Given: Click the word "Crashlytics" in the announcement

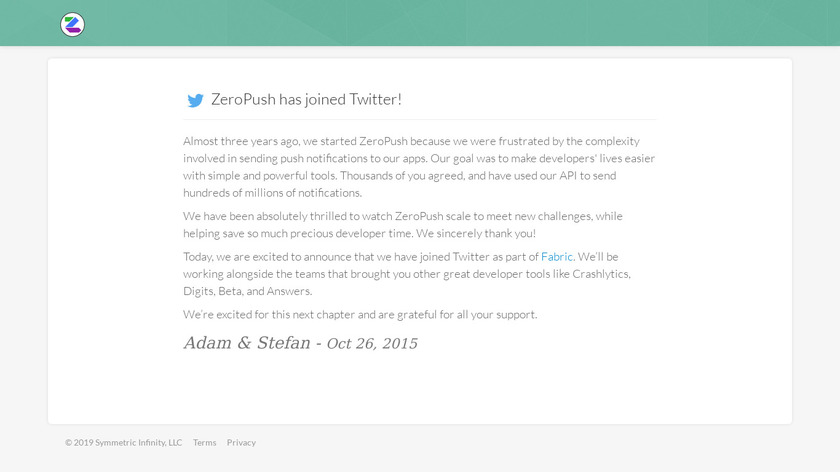Looking at the screenshot, I should [601, 274].
